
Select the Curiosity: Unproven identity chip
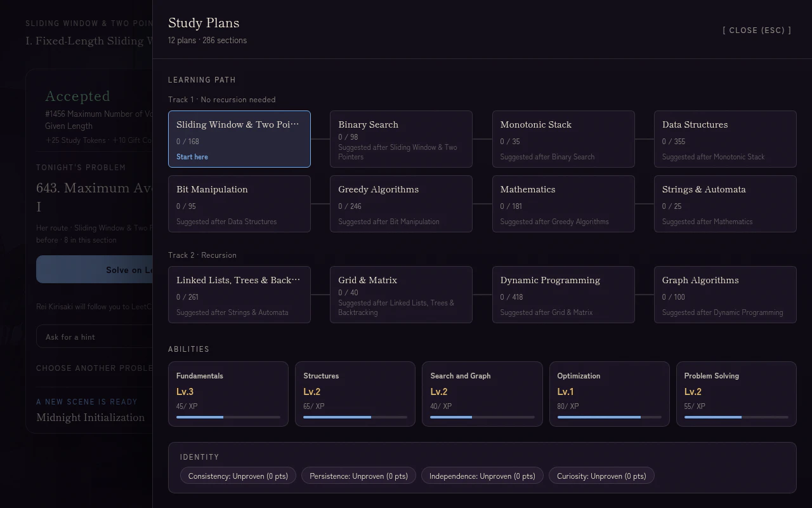tap(601, 476)
